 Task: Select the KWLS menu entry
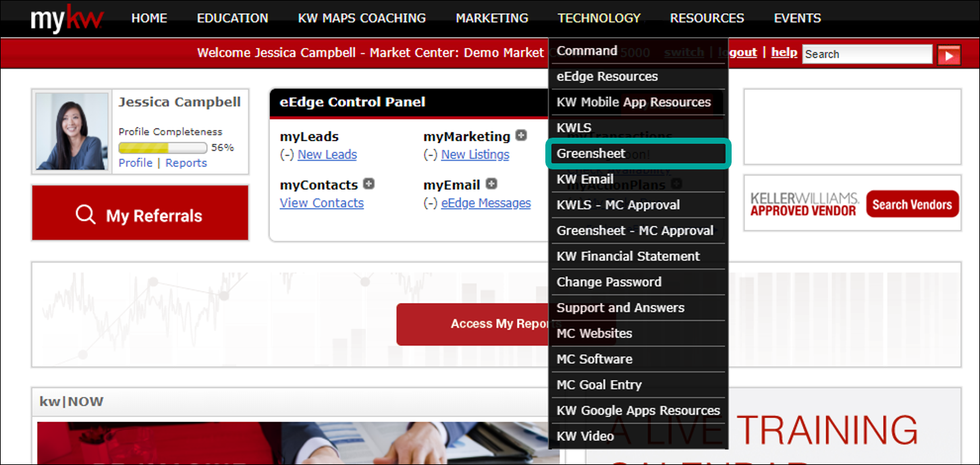638,128
